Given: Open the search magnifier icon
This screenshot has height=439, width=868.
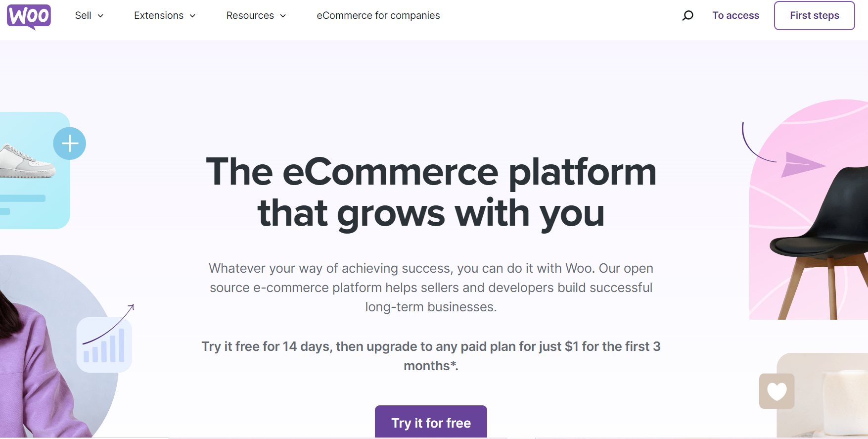Looking at the screenshot, I should tap(687, 16).
